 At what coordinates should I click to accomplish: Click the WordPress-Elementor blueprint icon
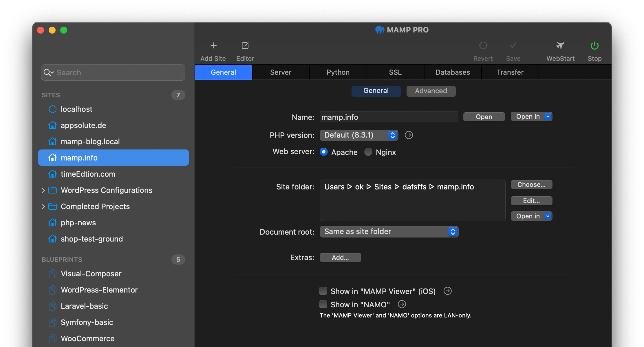tap(52, 290)
